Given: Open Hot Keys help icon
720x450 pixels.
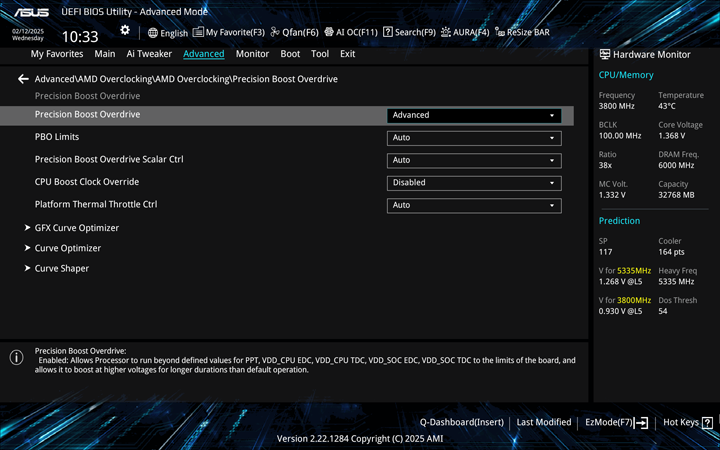Looking at the screenshot, I should point(708,423).
